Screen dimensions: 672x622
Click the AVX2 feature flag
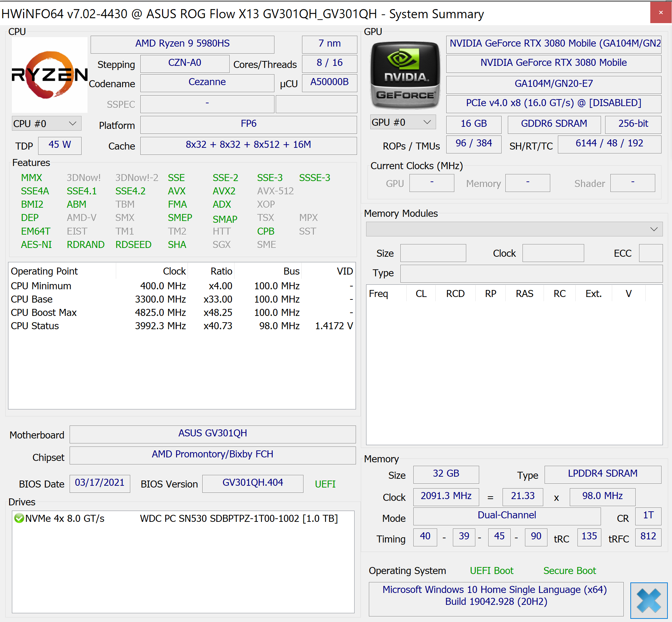(224, 191)
